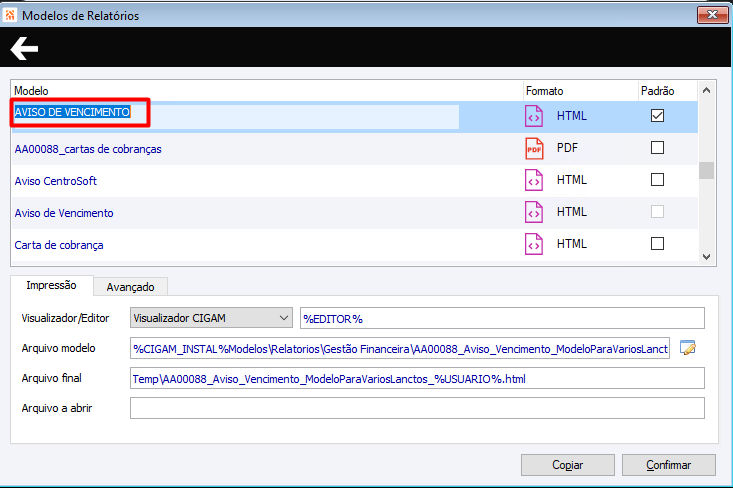Click the application icon in title bar
The width and height of the screenshot is (733, 488).
[x=10, y=15]
